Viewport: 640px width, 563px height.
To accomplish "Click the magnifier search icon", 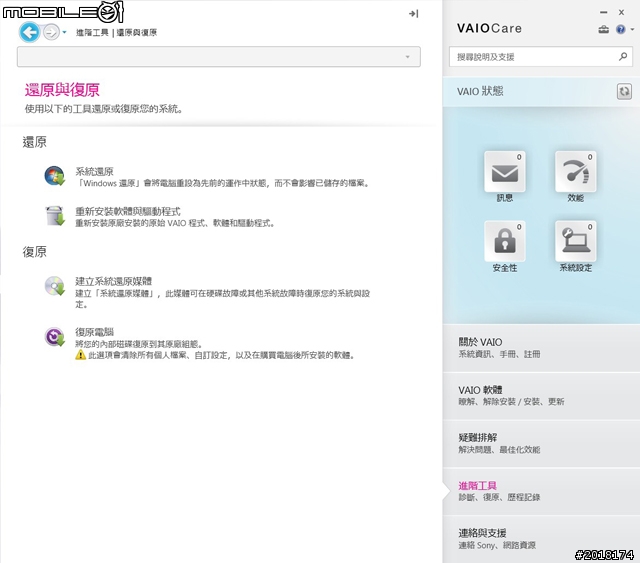I will click(x=623, y=56).
